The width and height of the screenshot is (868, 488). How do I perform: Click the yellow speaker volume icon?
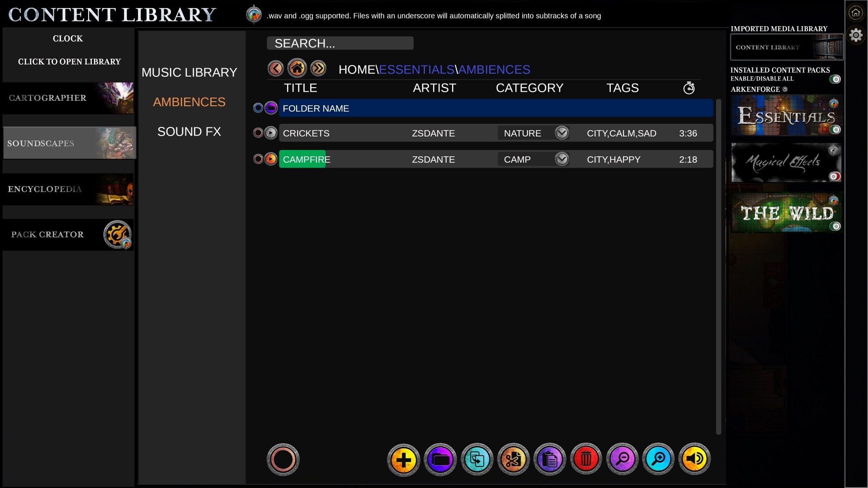point(694,460)
